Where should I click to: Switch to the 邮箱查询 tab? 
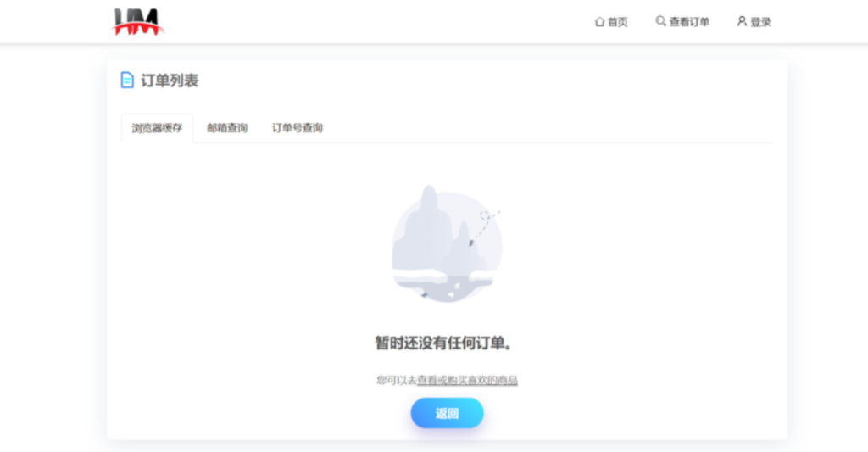[227, 128]
